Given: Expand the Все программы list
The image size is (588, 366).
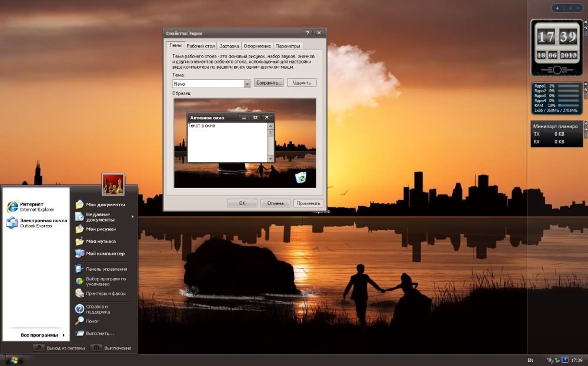Looking at the screenshot, I should pyautogui.click(x=42, y=335).
